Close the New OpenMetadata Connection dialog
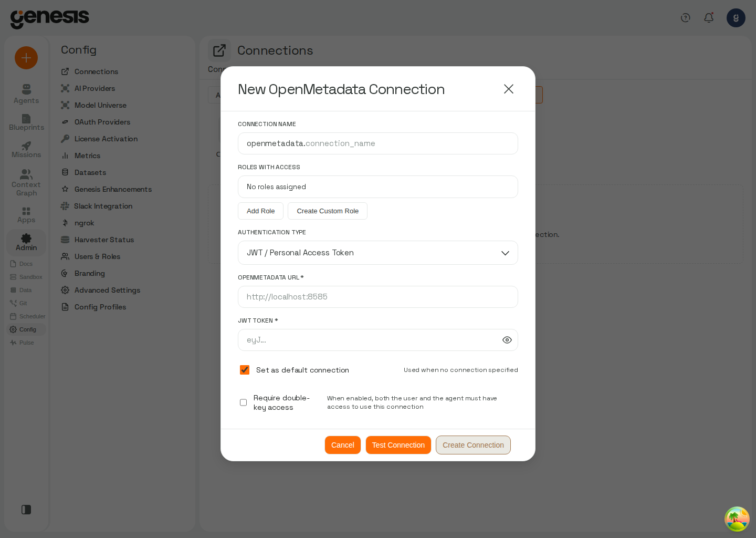Image resolution: width=756 pixels, height=538 pixels. [509, 89]
